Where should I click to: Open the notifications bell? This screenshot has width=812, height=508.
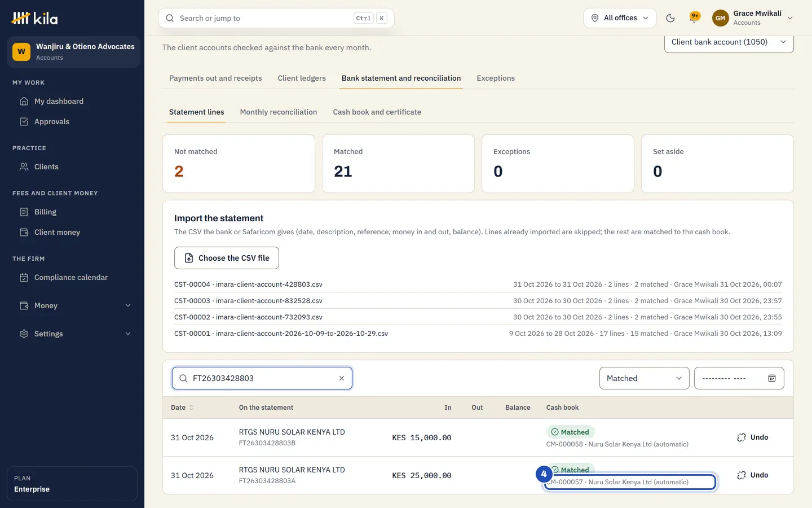(694, 18)
